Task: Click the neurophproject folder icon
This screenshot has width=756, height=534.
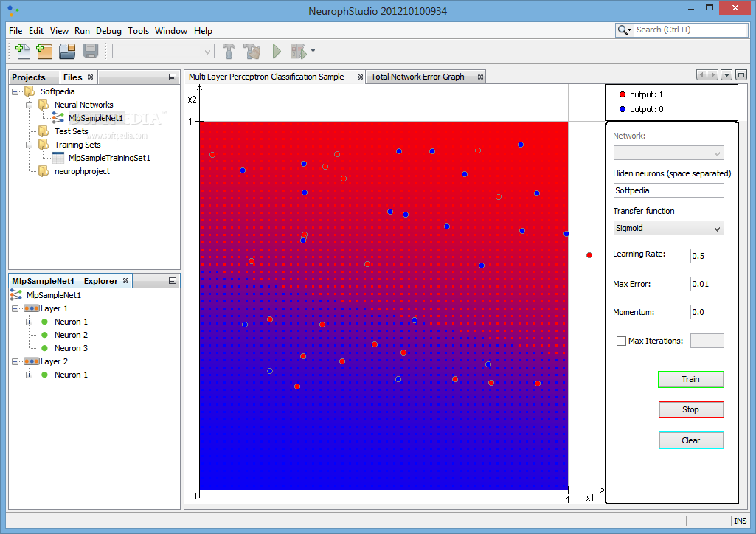Action: pos(44,171)
